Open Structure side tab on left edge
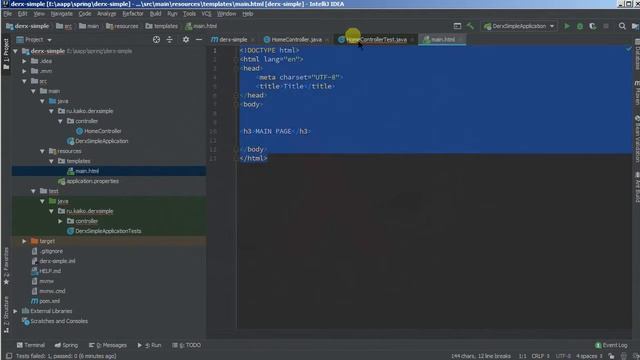The height and width of the screenshot is (360, 640). pyautogui.click(x=6, y=314)
